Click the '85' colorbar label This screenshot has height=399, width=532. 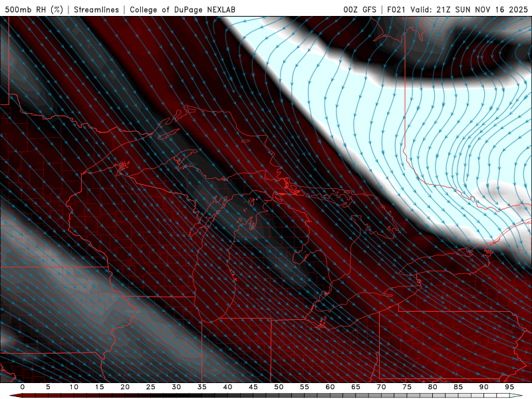click(x=458, y=387)
